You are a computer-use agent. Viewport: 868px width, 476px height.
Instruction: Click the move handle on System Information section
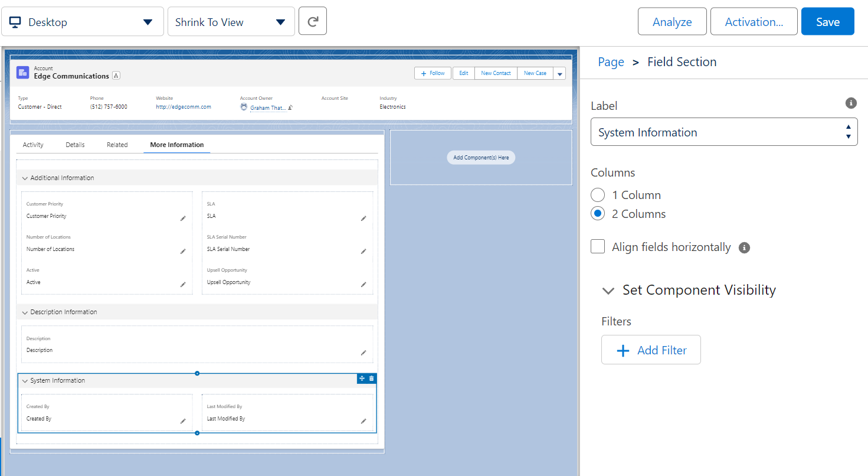pos(362,379)
